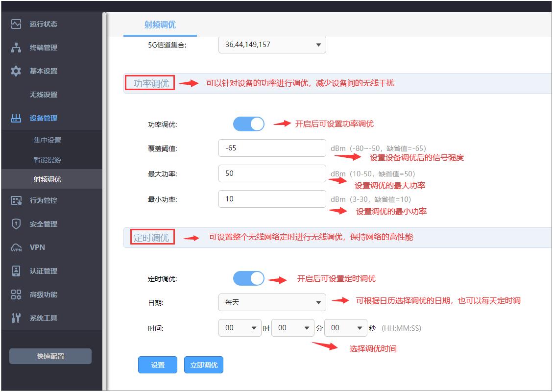Screen dimensions: 553x392
Task: Open the minute (分) time dropdown
Action: click(x=292, y=328)
